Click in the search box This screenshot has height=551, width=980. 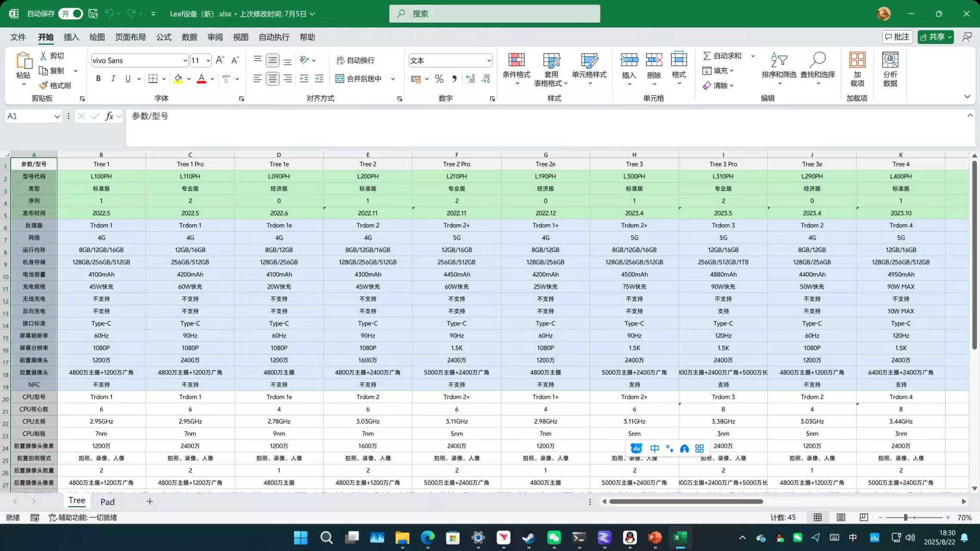click(495, 14)
